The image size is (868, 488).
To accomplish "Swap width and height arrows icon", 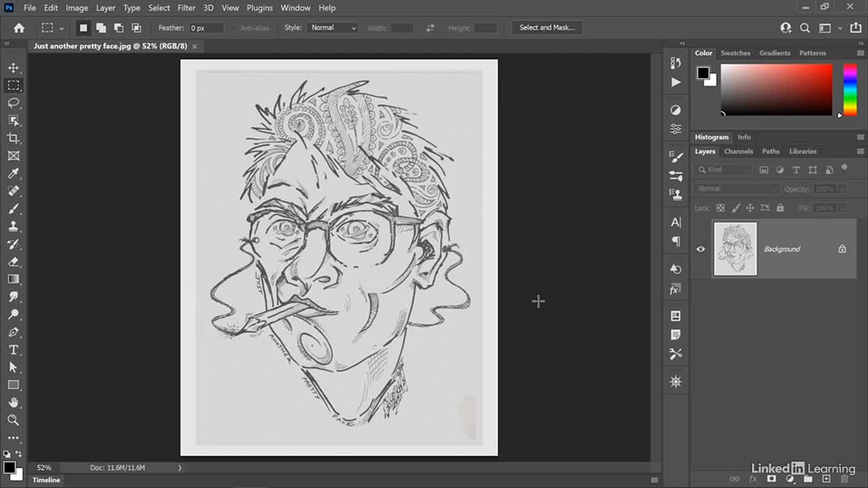I will (x=430, y=28).
